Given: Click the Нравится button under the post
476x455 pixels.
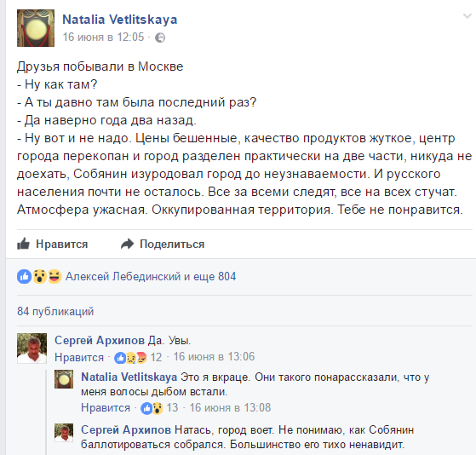Looking at the screenshot, I should point(53,244).
